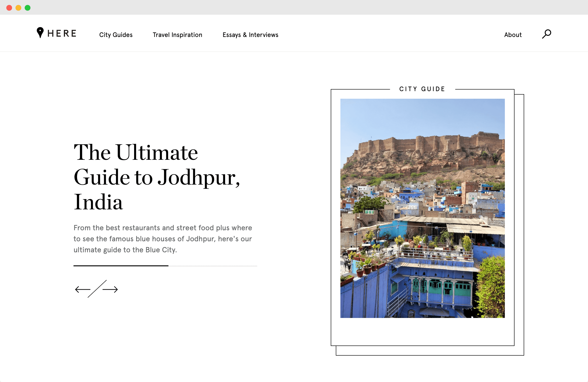The image size is (588, 382).
Task: Click the unfilled gray part of progress bar
Action: click(x=212, y=266)
